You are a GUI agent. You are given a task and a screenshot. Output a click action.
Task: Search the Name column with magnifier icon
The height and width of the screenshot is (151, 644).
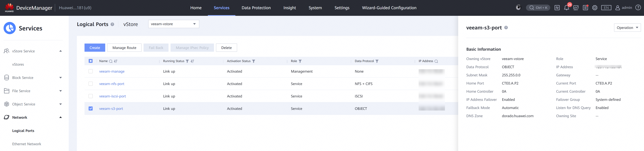[x=111, y=61]
